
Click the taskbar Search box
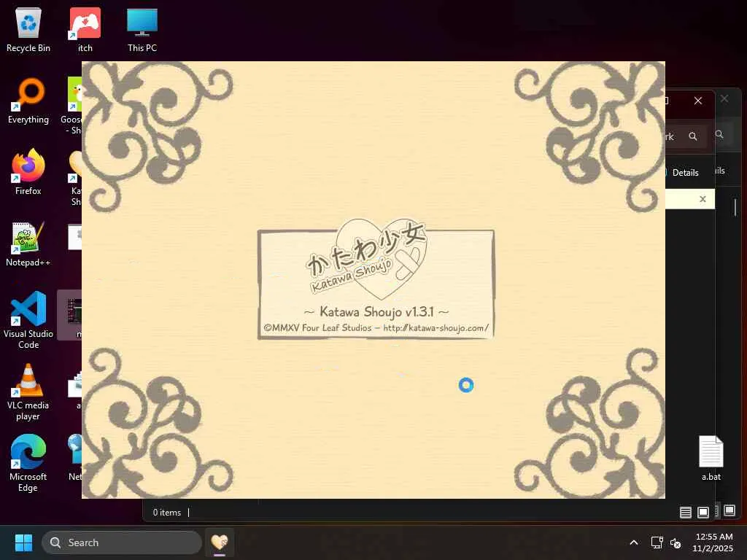pyautogui.click(x=122, y=542)
